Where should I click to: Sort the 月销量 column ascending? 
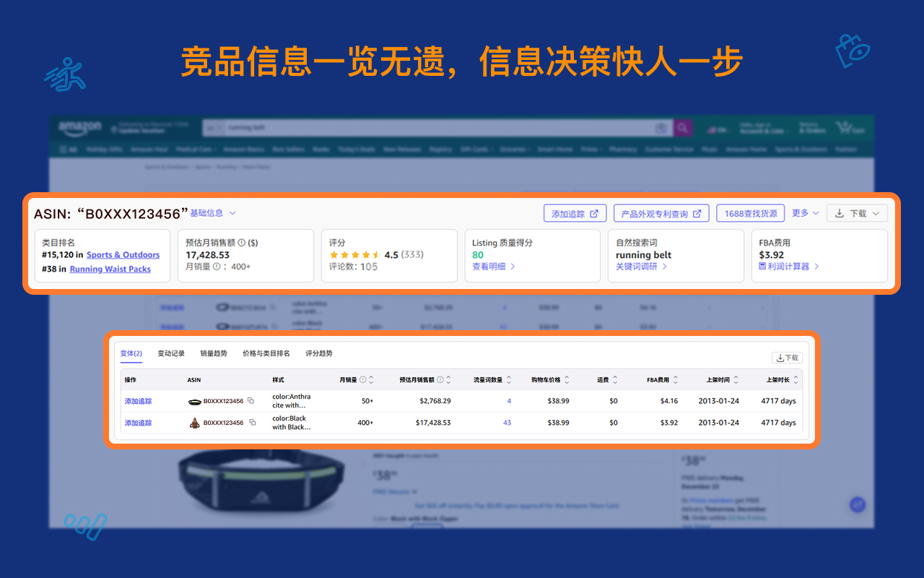(372, 376)
